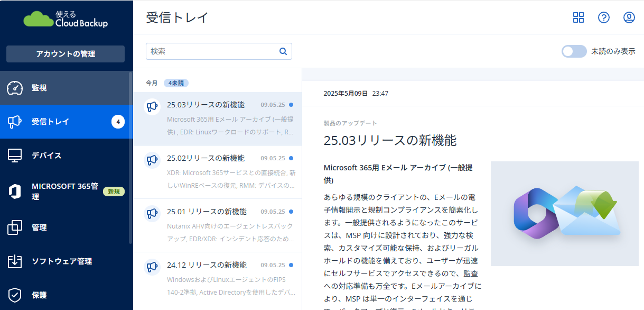Click the search magnifier icon
This screenshot has height=310, width=644.
(283, 51)
